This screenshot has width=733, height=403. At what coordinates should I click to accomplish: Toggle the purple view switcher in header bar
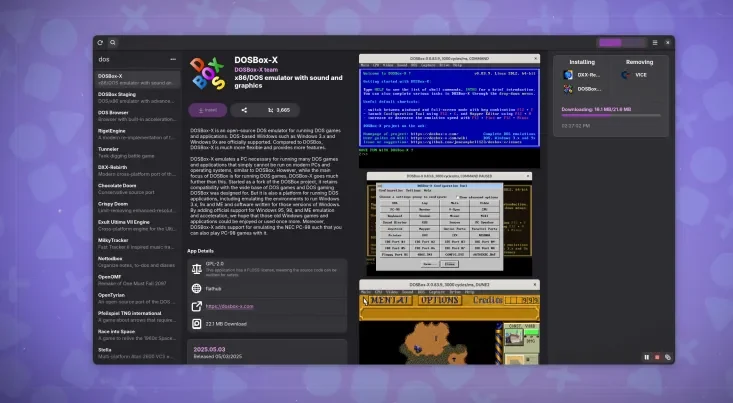pos(622,43)
